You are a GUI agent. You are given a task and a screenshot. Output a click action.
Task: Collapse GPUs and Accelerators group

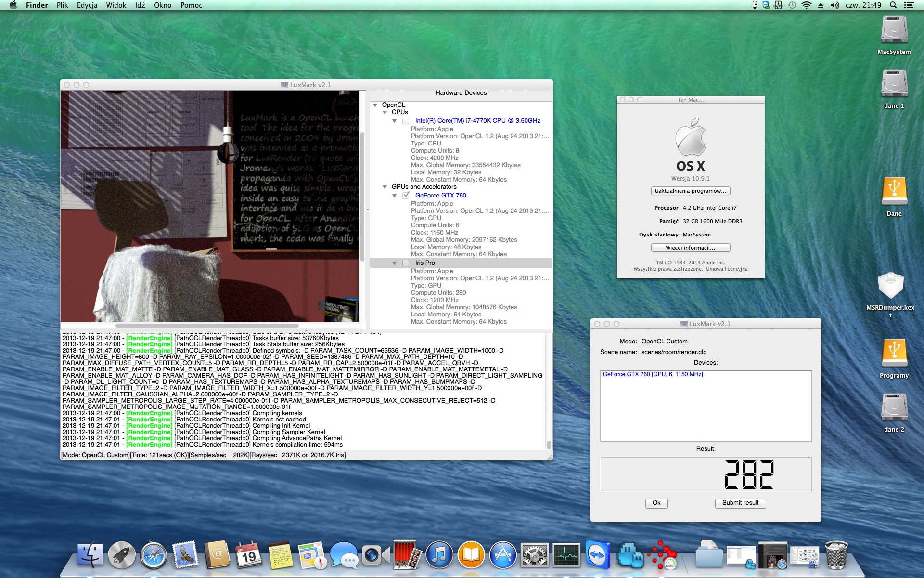tap(385, 187)
